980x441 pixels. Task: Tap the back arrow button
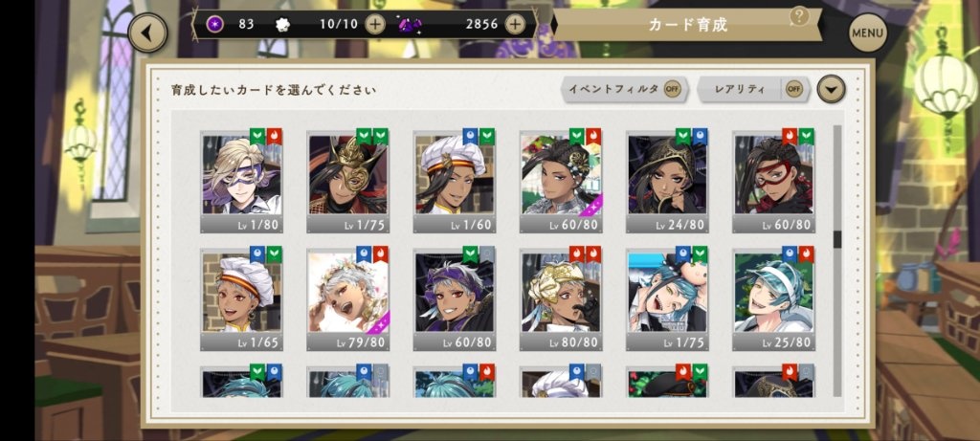[147, 33]
